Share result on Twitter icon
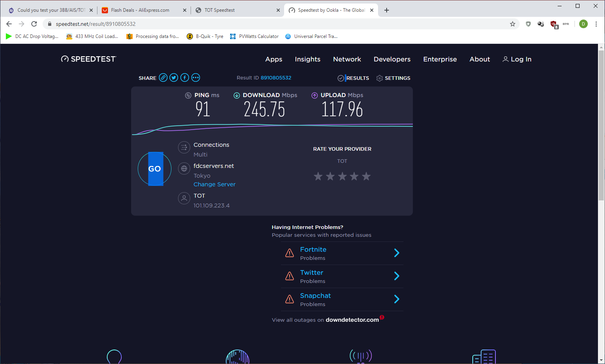Screen dimensions: 605x364 pos(174,77)
